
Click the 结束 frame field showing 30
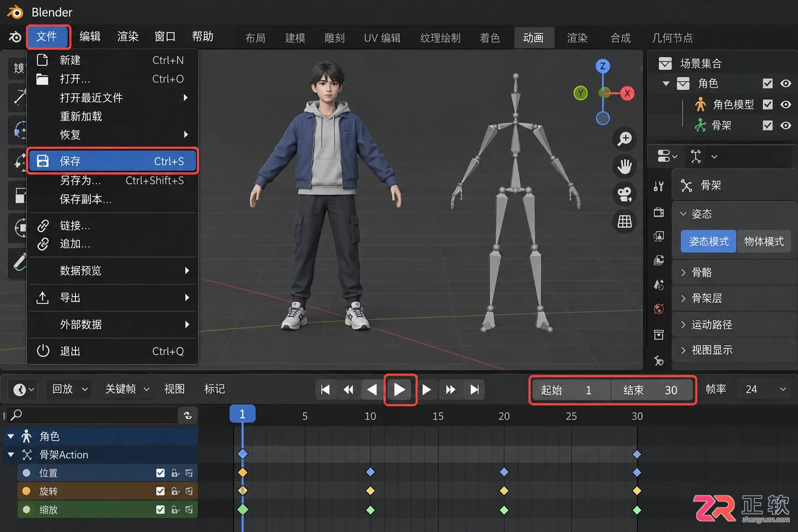(x=652, y=390)
